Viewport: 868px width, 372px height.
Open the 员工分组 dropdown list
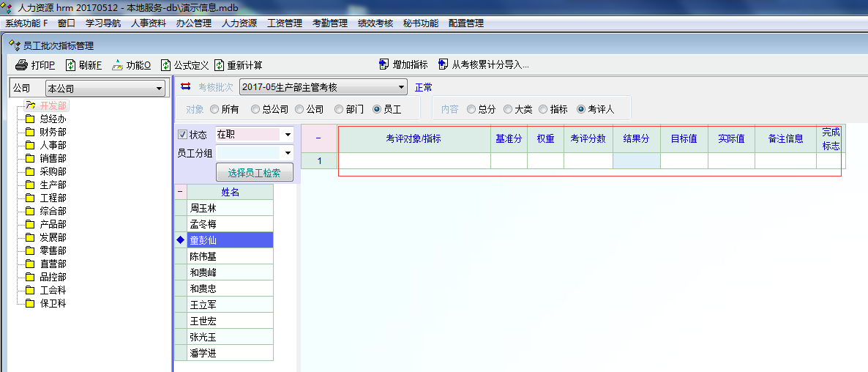pyautogui.click(x=288, y=153)
